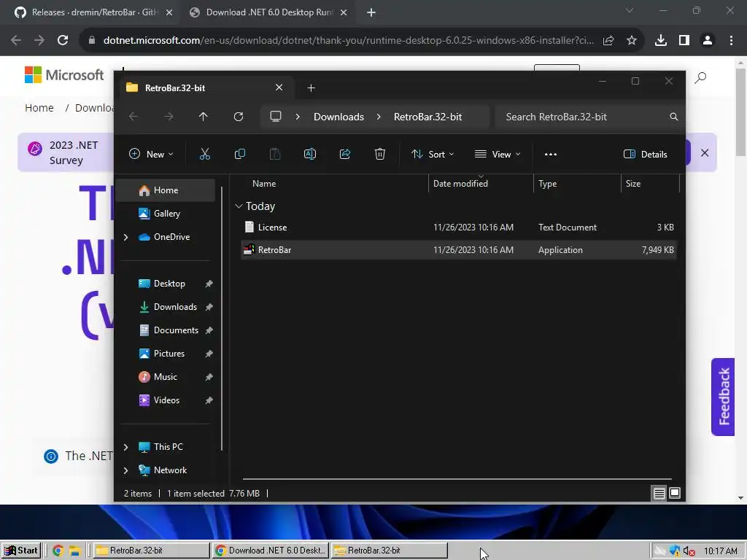This screenshot has height=560, width=747.
Task: Open the Chrome profile icon
Action: (708, 41)
